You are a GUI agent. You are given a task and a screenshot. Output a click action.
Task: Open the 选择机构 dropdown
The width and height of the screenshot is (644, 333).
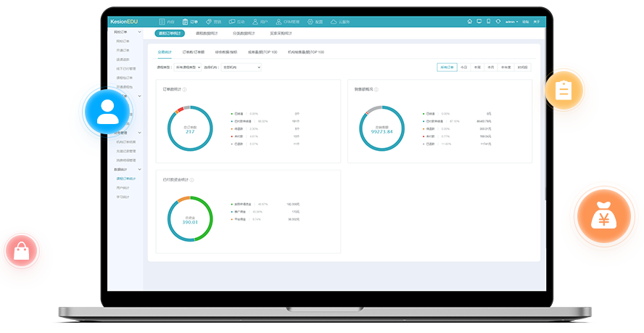click(x=241, y=67)
